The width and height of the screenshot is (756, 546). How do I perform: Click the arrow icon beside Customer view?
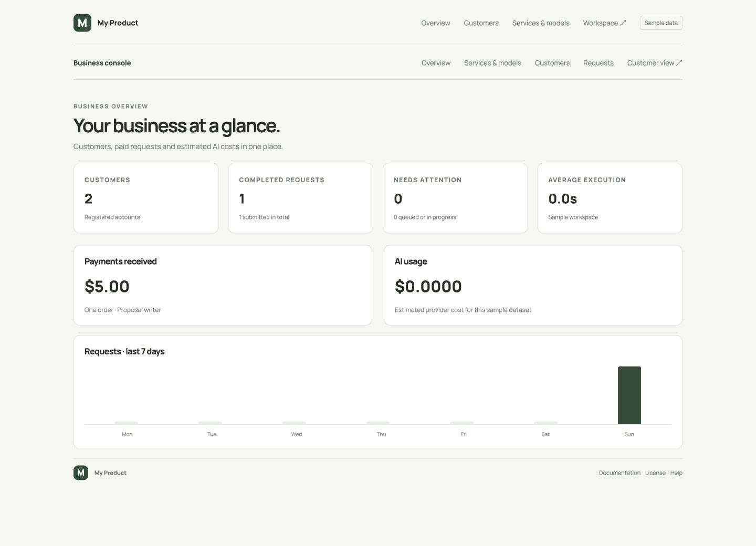coord(679,63)
